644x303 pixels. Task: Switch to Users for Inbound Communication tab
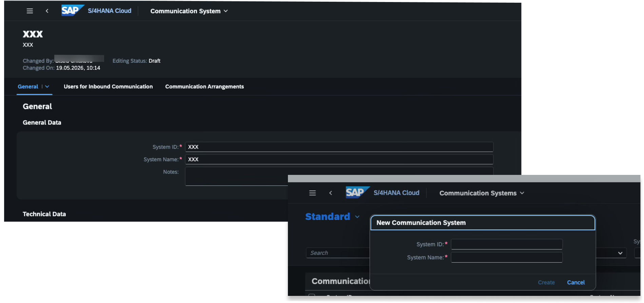108,86
